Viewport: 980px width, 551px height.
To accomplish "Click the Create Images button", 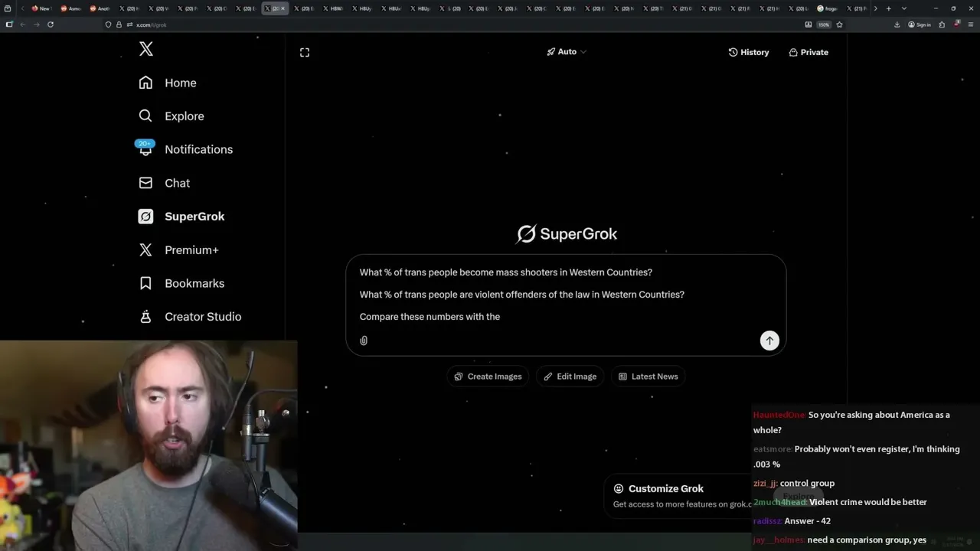I will coord(488,377).
